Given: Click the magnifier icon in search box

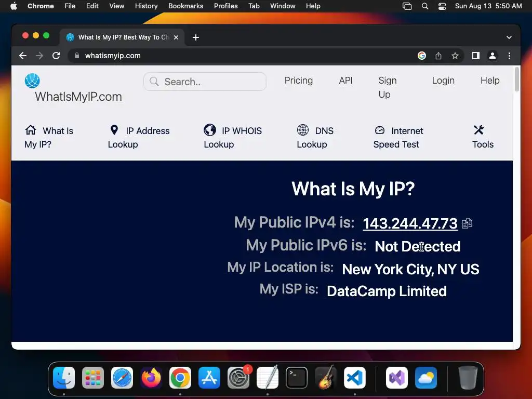Looking at the screenshot, I should tap(154, 82).
